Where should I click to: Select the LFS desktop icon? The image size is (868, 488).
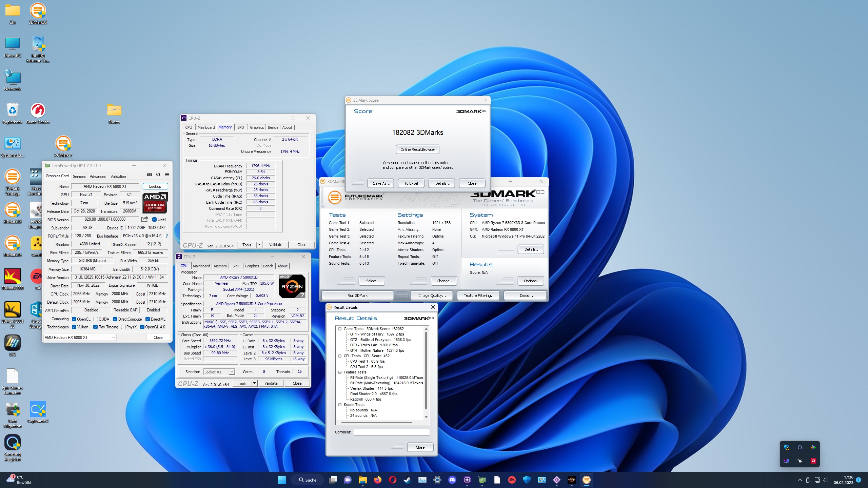(13, 346)
